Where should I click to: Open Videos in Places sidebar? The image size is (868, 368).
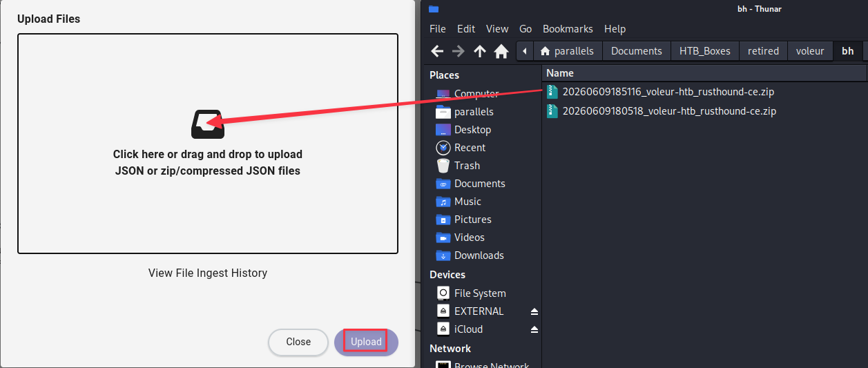tap(470, 238)
